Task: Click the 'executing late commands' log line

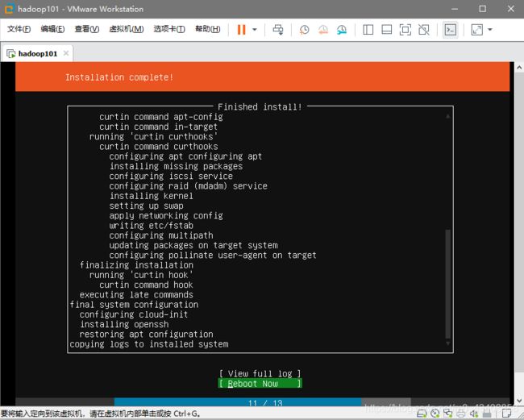Action: pos(136,294)
